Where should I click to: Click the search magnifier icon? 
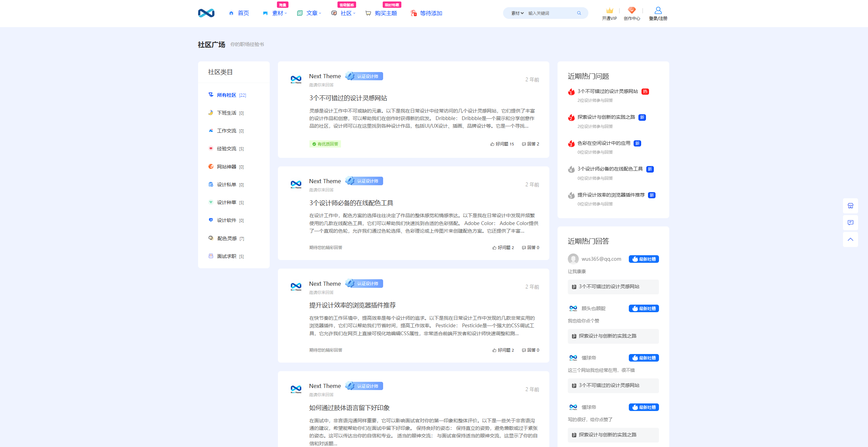pos(579,13)
